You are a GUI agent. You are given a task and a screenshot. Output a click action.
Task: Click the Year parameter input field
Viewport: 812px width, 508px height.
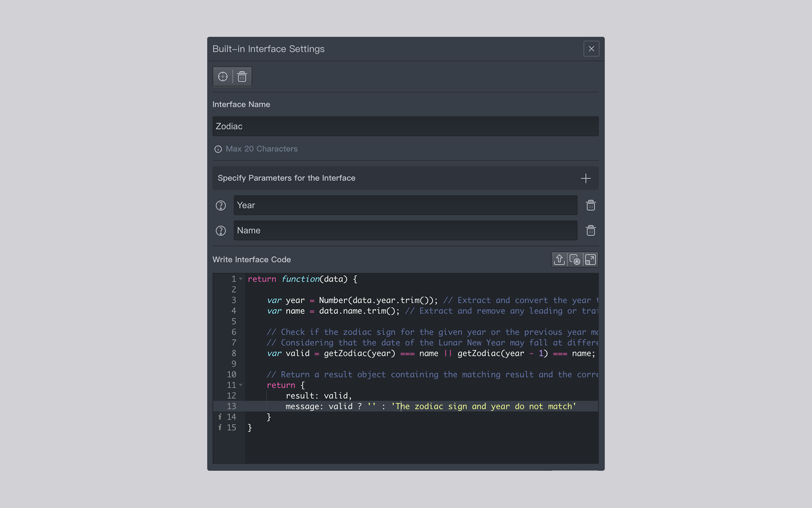[x=405, y=205]
